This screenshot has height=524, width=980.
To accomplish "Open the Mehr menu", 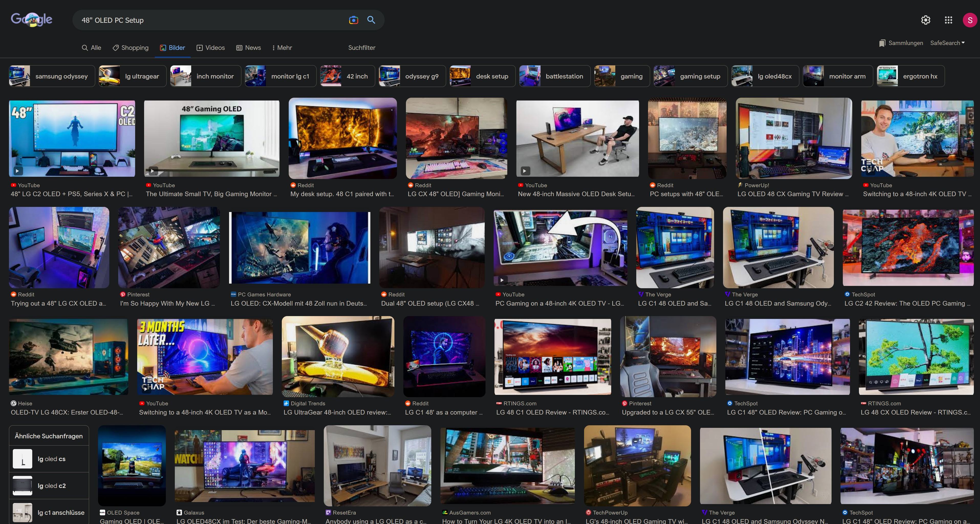I will [282, 48].
